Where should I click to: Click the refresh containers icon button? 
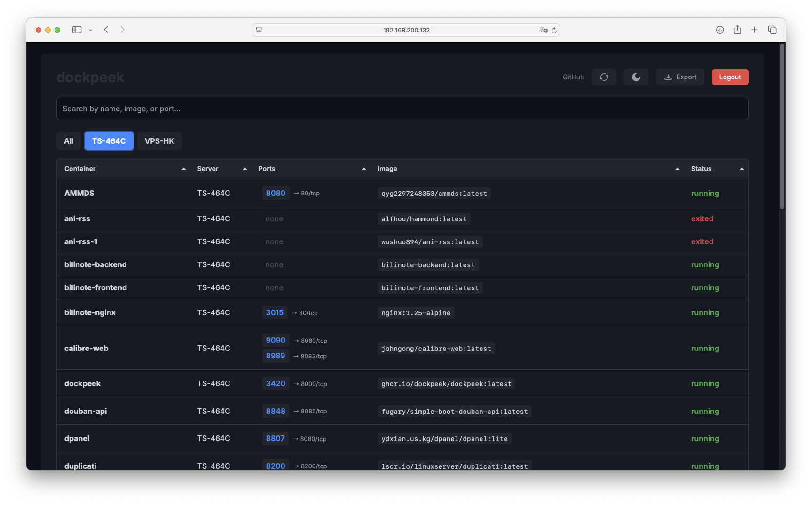(604, 77)
